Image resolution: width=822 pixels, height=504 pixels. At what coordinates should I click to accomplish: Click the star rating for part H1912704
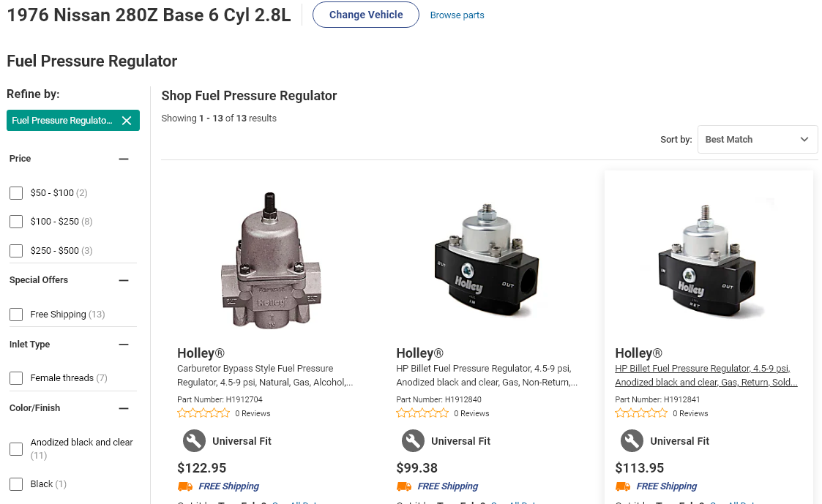pos(203,413)
